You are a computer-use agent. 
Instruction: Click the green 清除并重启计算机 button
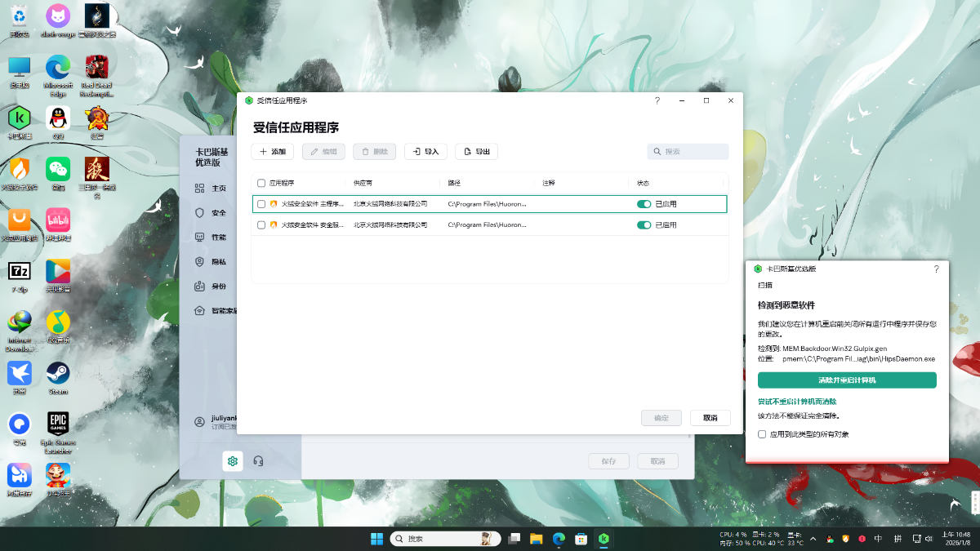pos(847,380)
